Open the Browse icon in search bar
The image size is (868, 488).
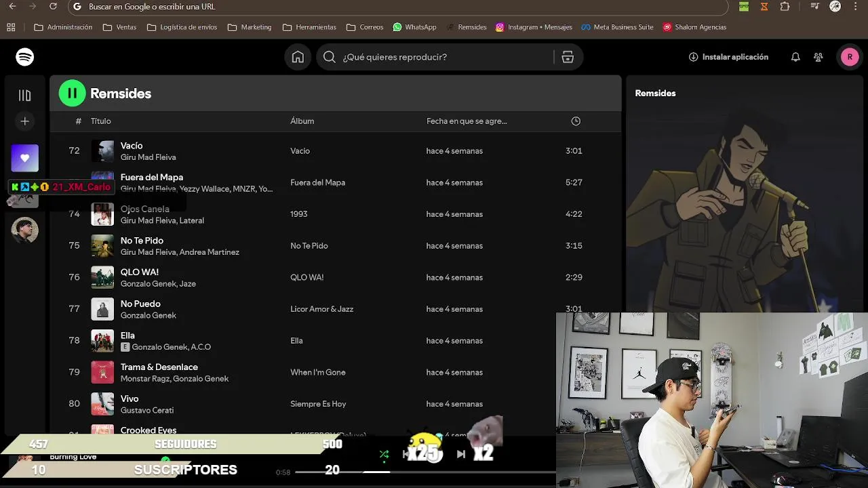click(x=568, y=57)
